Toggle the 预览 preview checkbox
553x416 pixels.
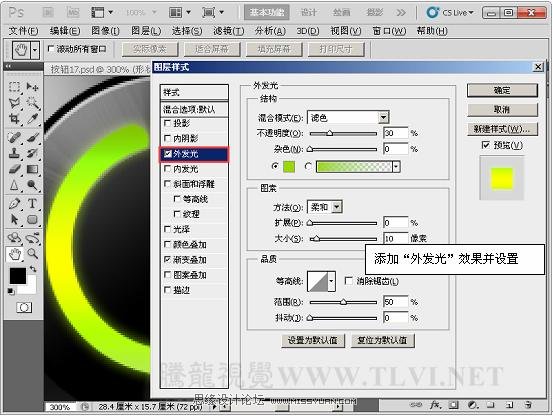point(486,145)
